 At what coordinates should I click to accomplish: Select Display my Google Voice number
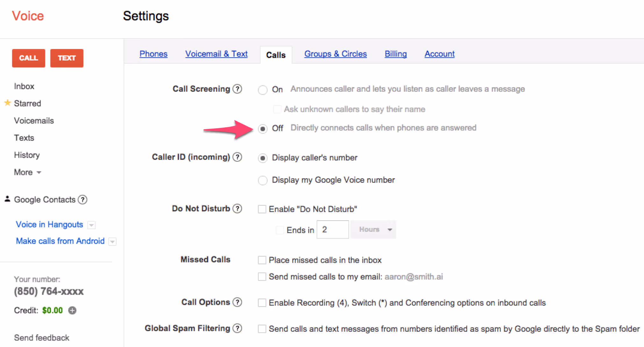tap(263, 181)
